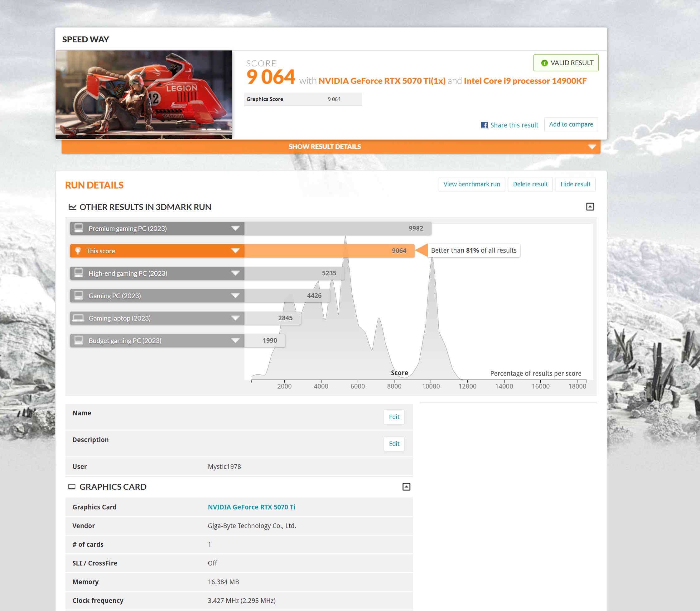Click vendor Giga-Byte Technology Co., Ltd.
Viewport: 700px width, 611px height.
pyautogui.click(x=252, y=526)
